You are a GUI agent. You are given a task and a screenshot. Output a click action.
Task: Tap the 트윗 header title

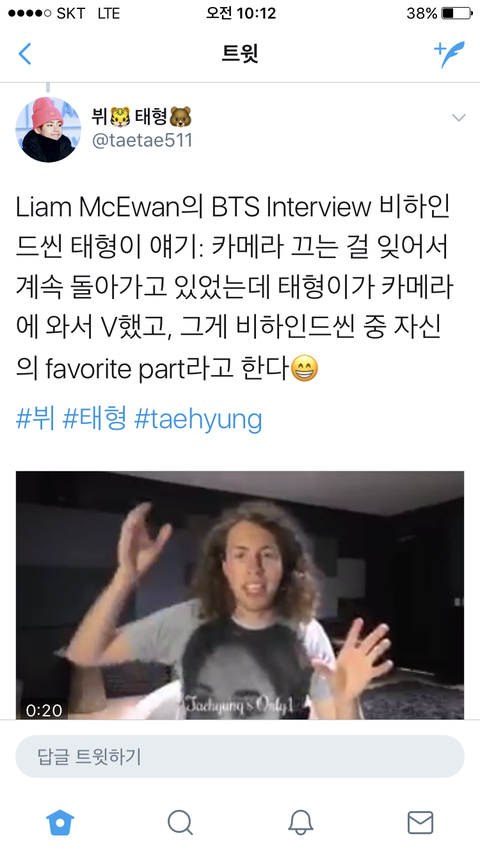pyautogui.click(x=240, y=54)
